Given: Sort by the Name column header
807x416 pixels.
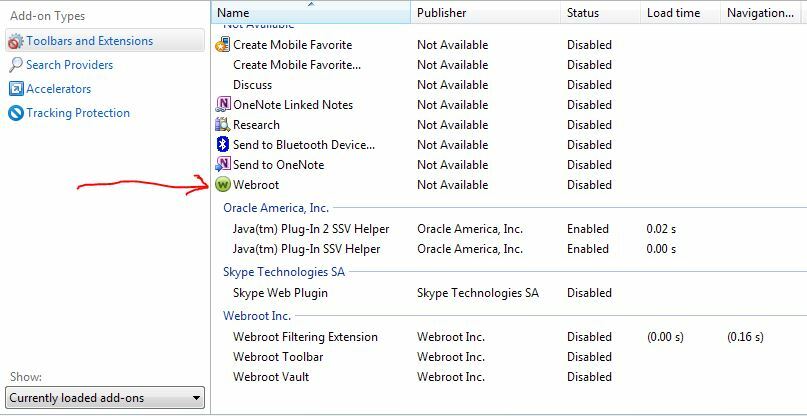Looking at the screenshot, I should point(311,13).
